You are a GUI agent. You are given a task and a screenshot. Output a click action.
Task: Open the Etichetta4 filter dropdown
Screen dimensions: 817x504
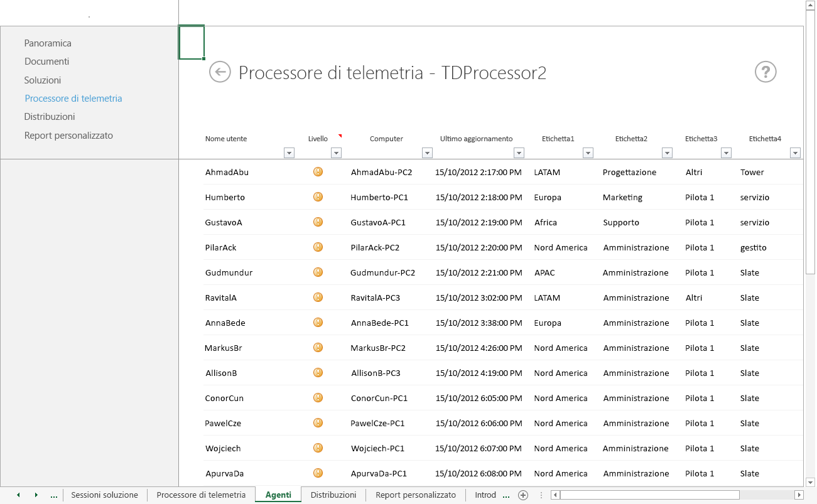[795, 153]
